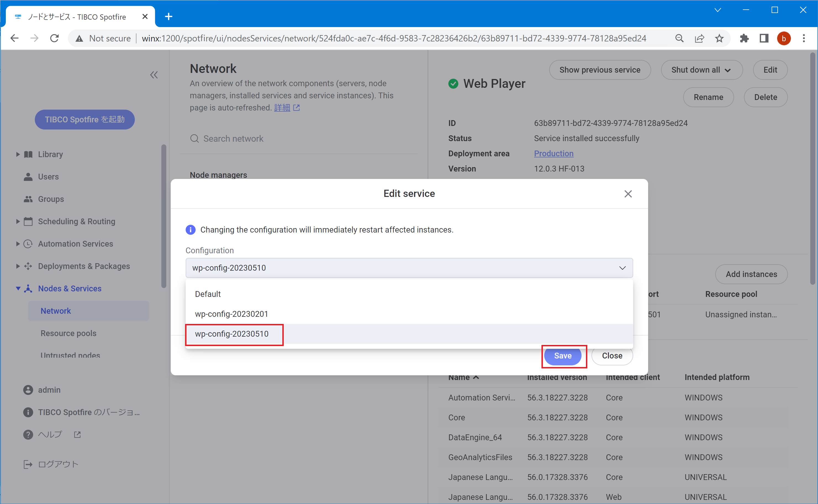
Task: Click the Library book icon
Action: pyautogui.click(x=28, y=154)
